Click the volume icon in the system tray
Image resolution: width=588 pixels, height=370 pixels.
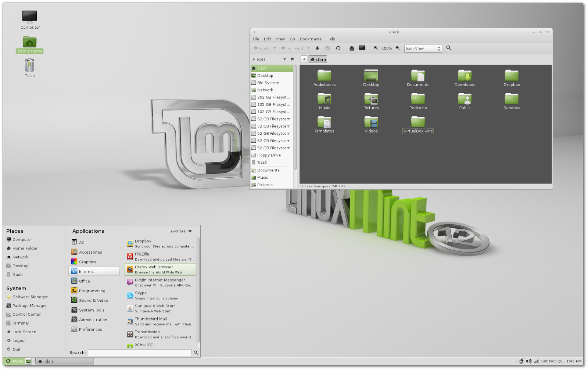pos(529,361)
